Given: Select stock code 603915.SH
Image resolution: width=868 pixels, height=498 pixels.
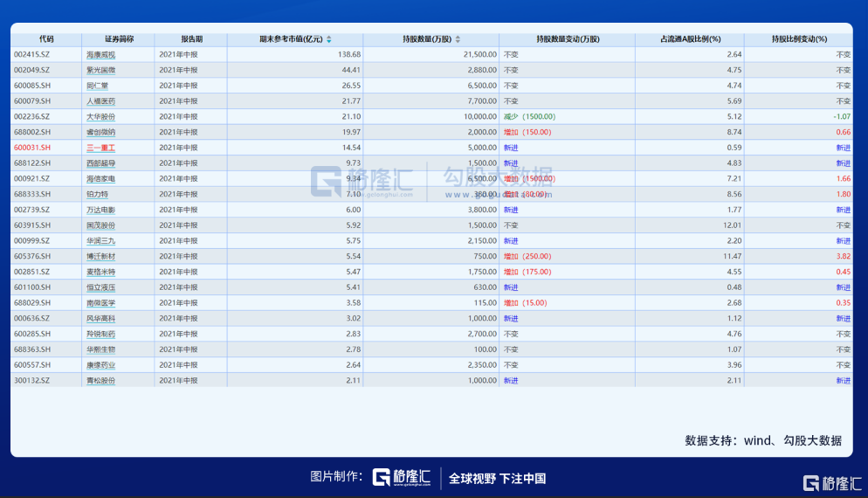Looking at the screenshot, I should (x=32, y=225).
